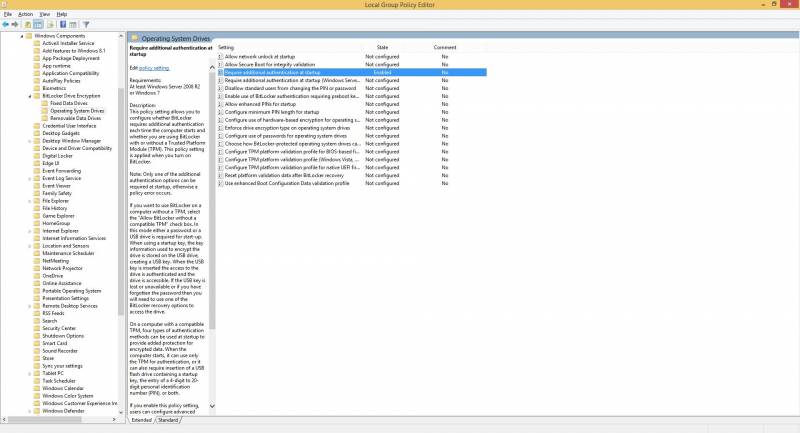Open the View menu
The width and height of the screenshot is (800, 433).
46,14
